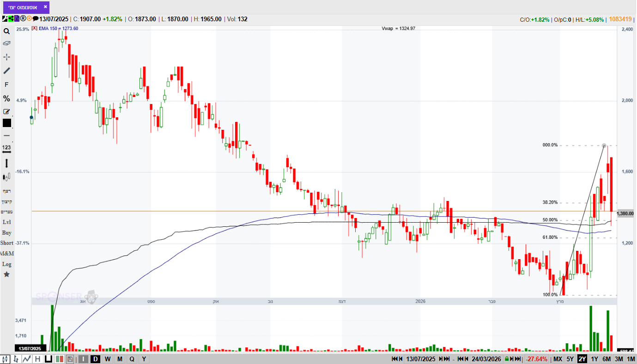Switch to OHLC bar chart type

(x=16, y=359)
